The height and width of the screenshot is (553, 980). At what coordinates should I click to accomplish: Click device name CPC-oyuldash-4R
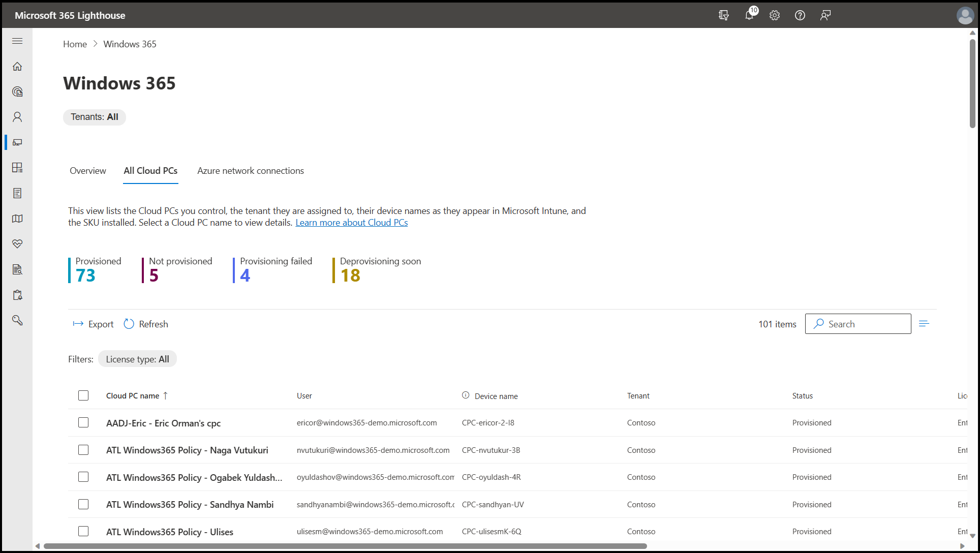pyautogui.click(x=492, y=477)
